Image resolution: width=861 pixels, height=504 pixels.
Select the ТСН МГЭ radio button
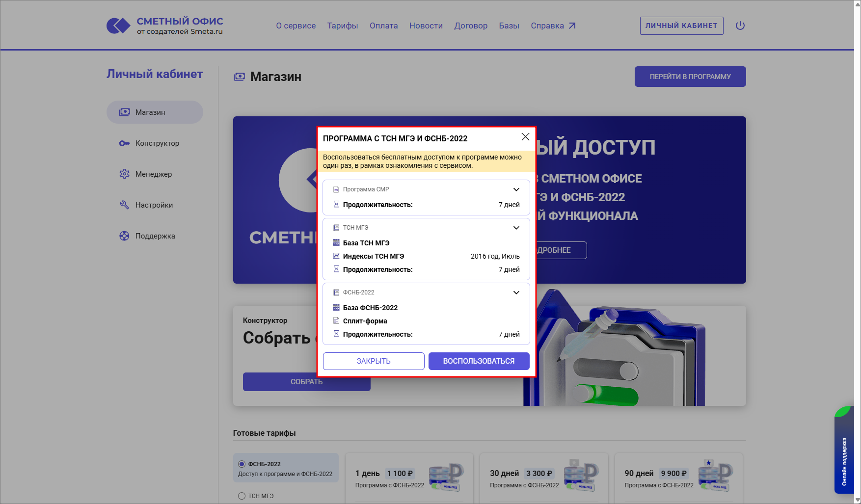tap(242, 496)
